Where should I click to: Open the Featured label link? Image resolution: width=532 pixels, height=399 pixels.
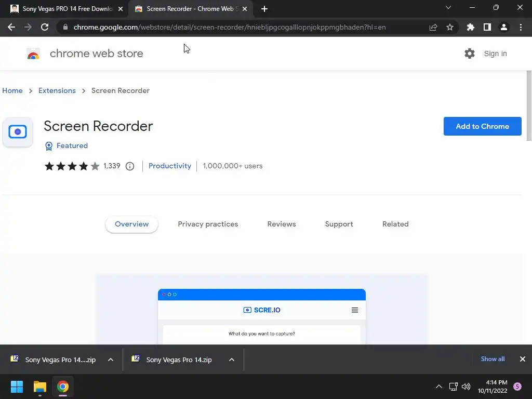coord(72,145)
